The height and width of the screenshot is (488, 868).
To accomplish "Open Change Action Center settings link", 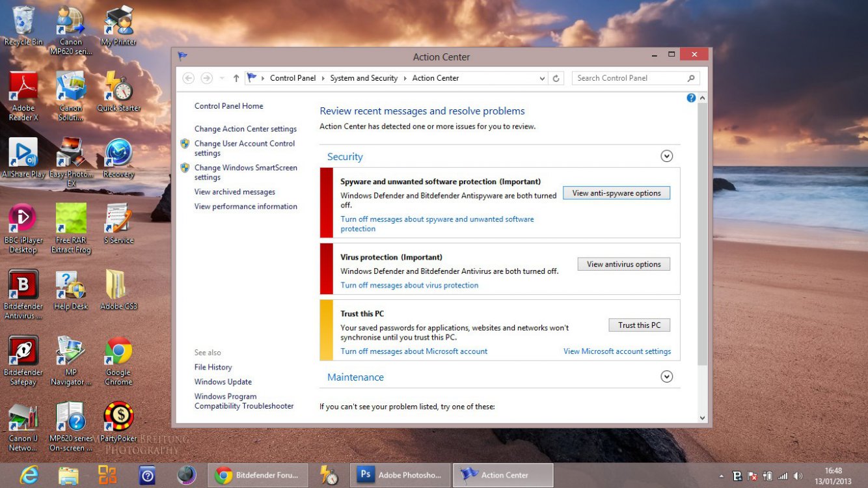I will 245,129.
